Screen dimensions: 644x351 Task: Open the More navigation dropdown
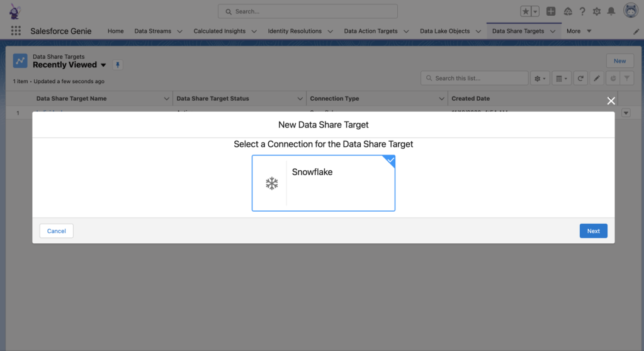coord(579,32)
